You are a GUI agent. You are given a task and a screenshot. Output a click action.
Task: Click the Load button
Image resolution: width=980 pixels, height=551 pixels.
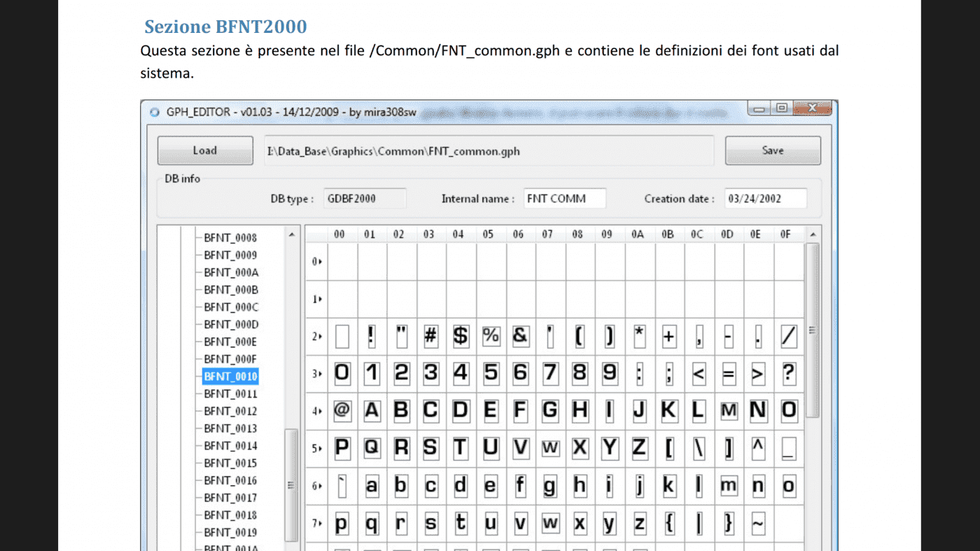pos(204,151)
